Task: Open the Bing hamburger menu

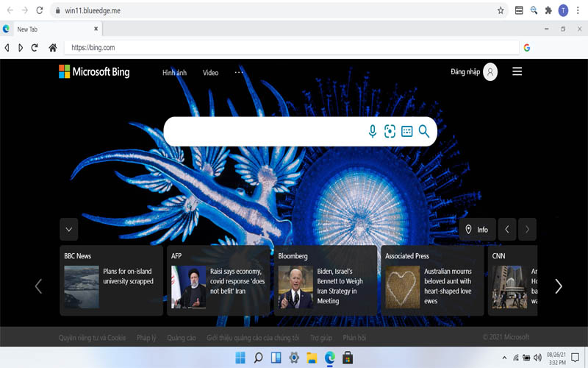Action: coord(517,71)
